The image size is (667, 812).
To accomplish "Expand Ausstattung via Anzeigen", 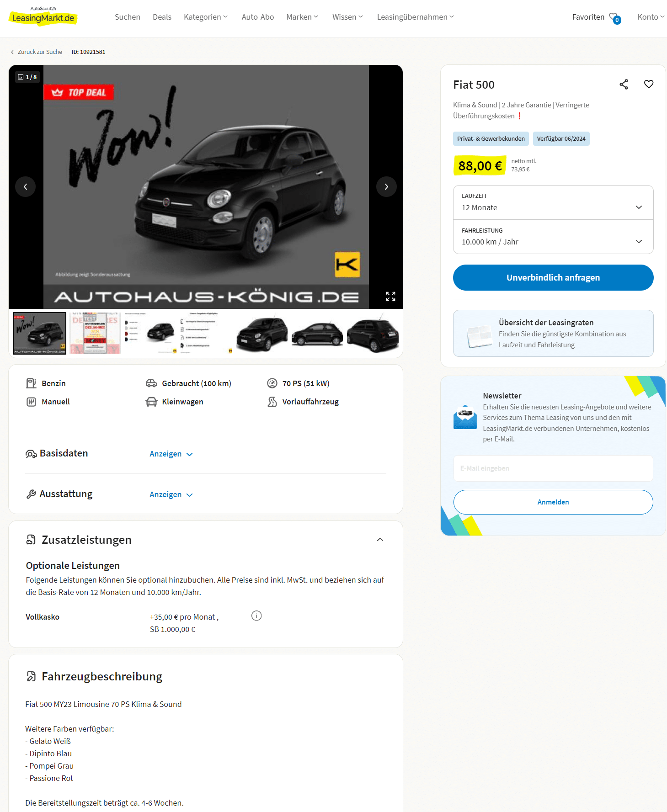I will [171, 494].
